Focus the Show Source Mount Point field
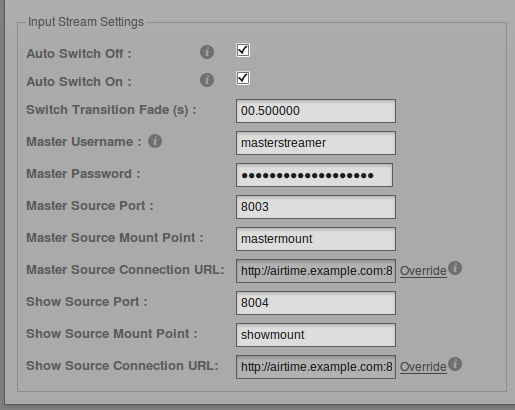The image size is (515, 410). coord(316,335)
